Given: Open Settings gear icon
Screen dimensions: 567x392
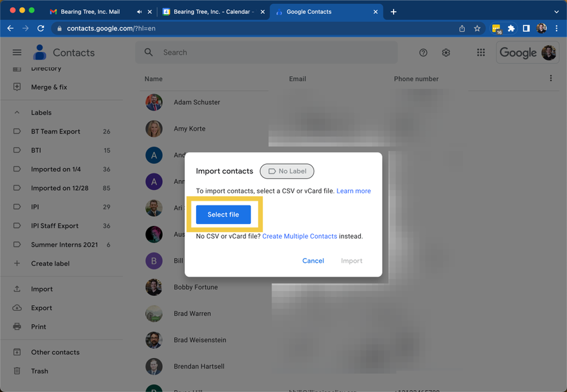Looking at the screenshot, I should (x=446, y=53).
